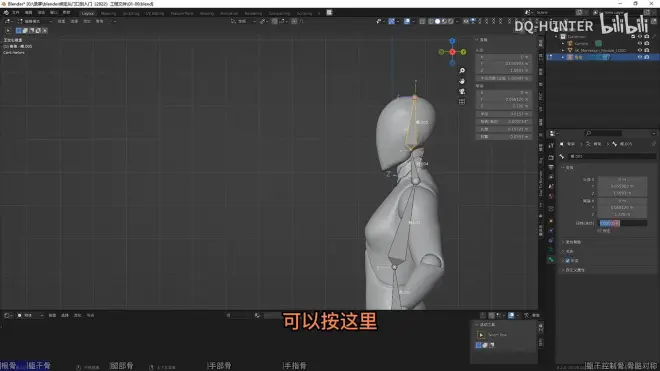Screen dimensions: 660x371
Task: Open the Output properties tab
Action: (551, 167)
